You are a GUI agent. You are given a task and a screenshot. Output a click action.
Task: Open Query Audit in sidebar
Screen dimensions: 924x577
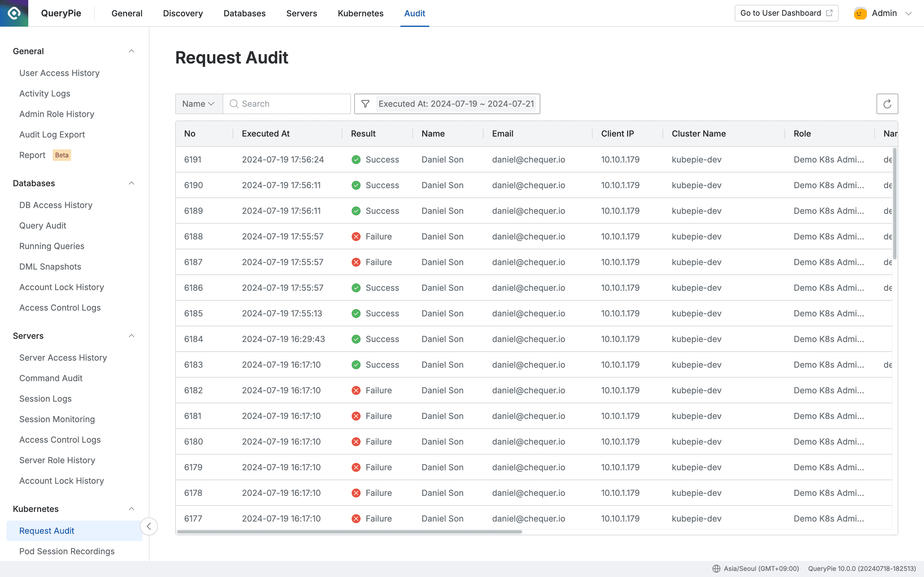click(43, 226)
